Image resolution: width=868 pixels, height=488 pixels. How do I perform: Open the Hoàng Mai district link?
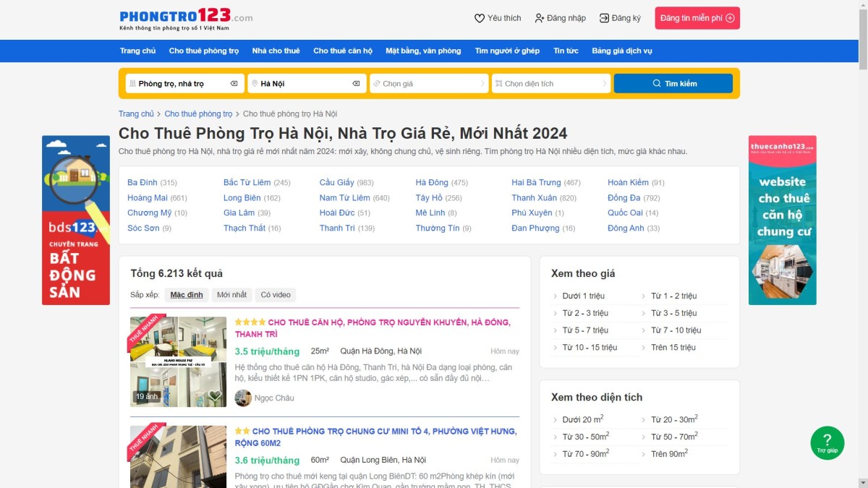148,198
